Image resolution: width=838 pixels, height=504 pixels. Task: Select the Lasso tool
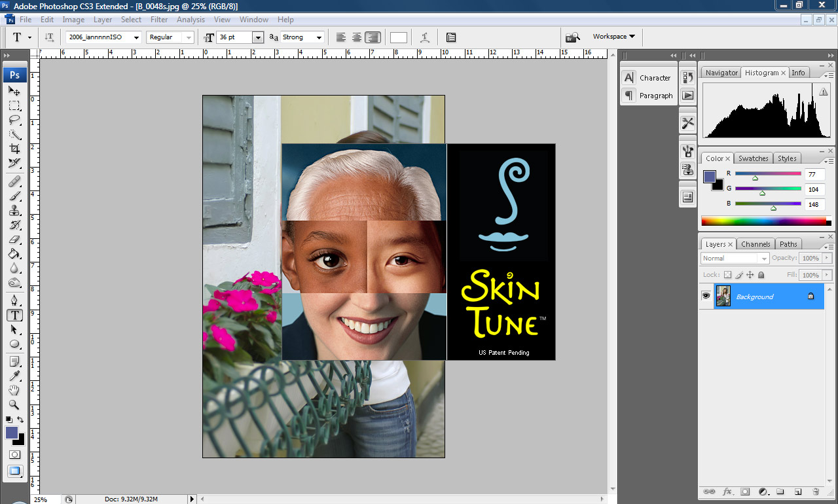[14, 120]
